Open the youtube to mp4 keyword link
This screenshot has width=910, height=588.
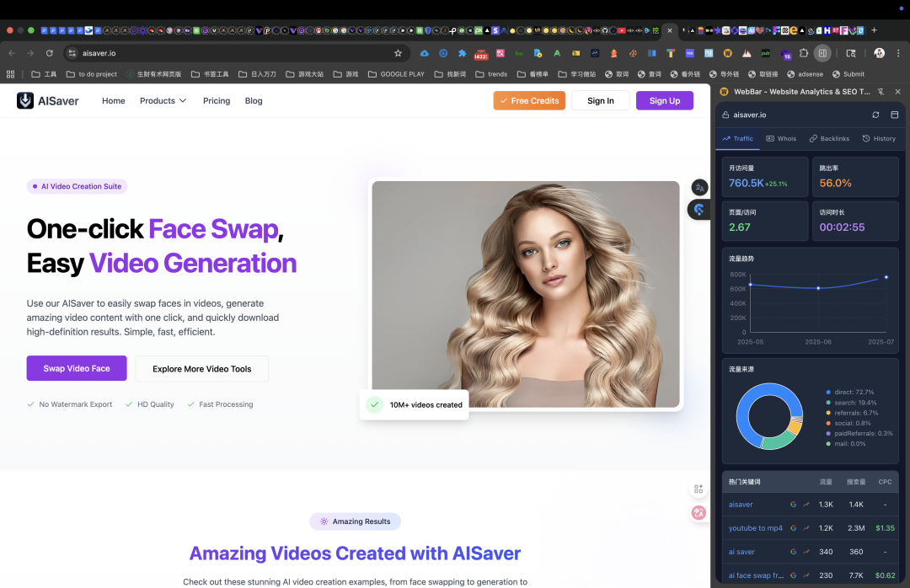pyautogui.click(x=756, y=528)
